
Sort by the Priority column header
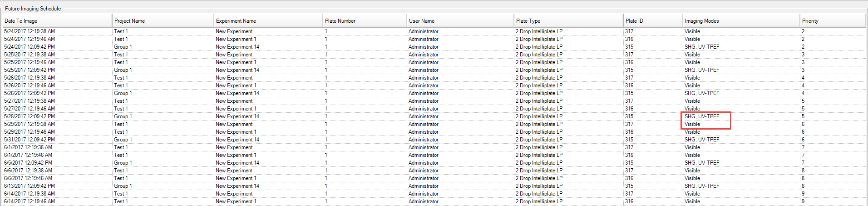810,21
